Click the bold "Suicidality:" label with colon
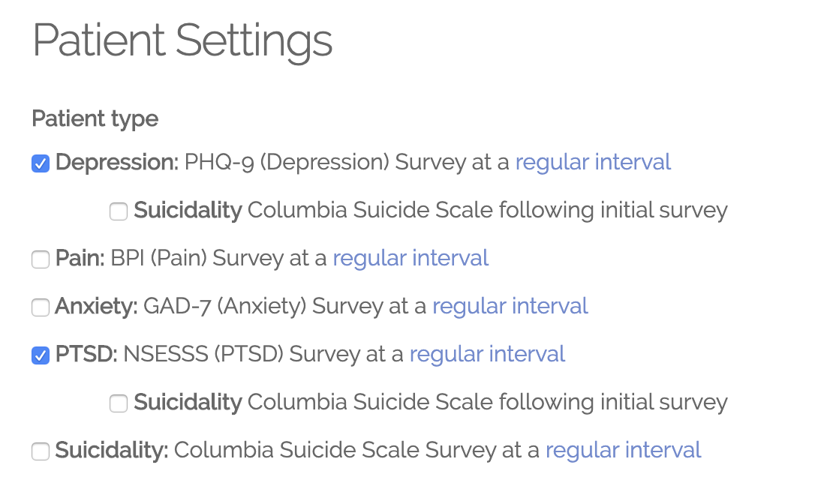Screen dimensions: 818x504 click(112, 450)
